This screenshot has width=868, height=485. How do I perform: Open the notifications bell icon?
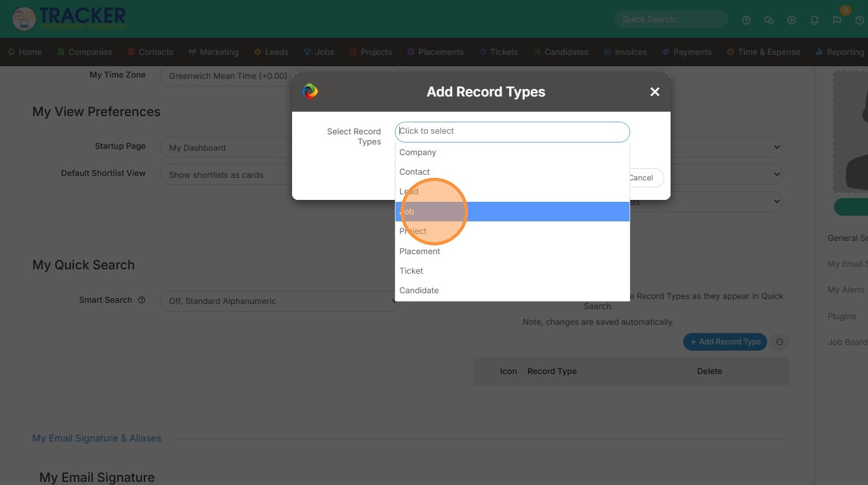pos(814,20)
